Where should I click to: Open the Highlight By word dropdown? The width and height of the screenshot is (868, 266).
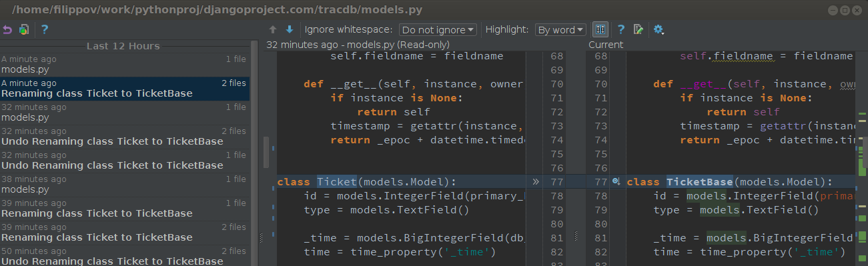tap(560, 29)
